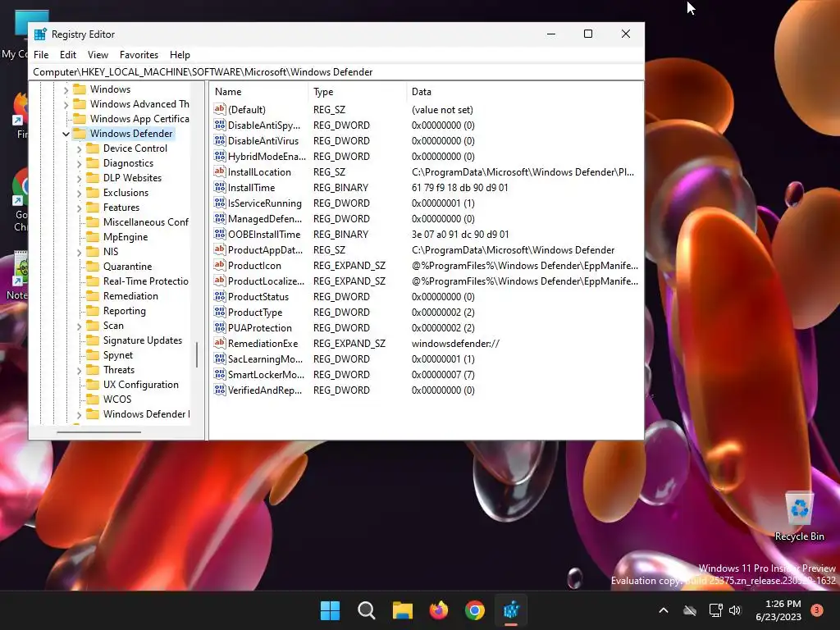The image size is (840, 630).
Task: Expand the Device Control key
Action: 80,149
